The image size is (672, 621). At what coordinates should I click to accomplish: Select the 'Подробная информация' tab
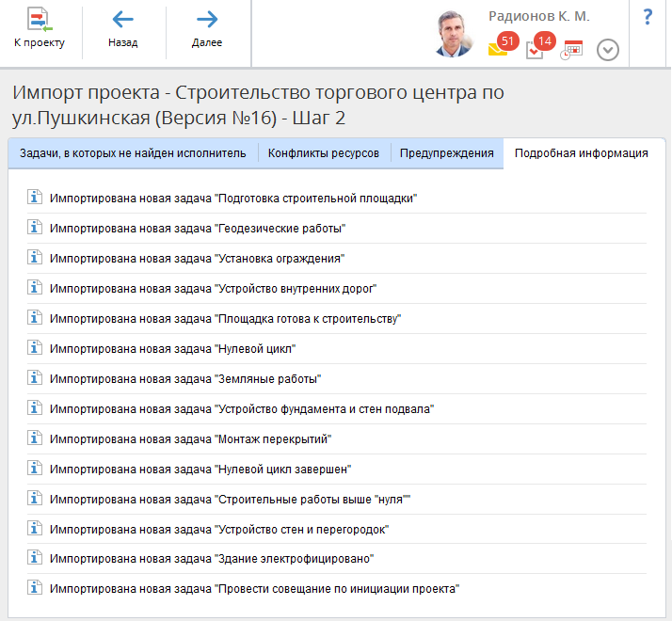pyautogui.click(x=582, y=153)
